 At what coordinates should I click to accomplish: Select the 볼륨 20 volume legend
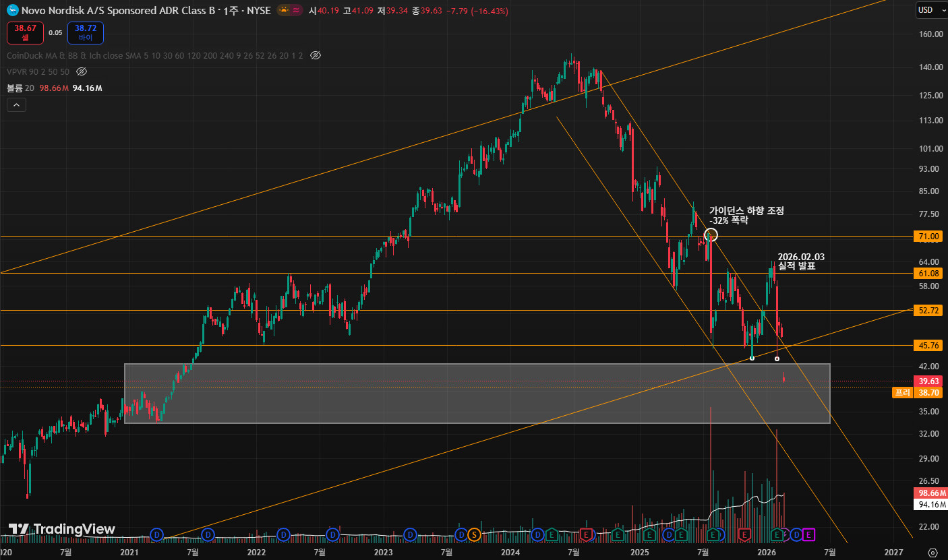[20, 88]
